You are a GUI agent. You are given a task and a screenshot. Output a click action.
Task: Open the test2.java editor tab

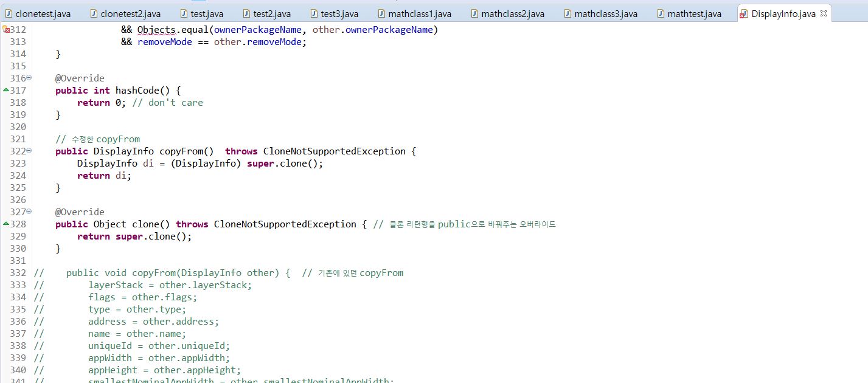[x=266, y=13]
